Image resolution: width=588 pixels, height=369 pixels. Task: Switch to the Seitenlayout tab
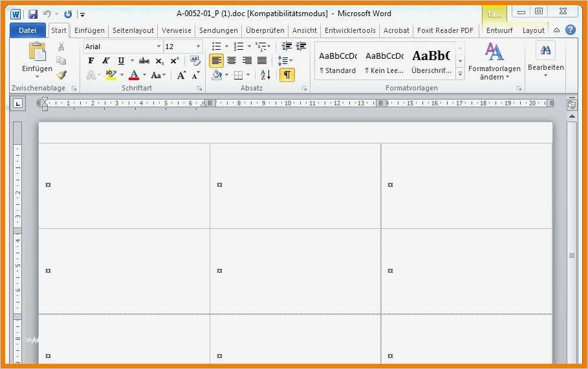(133, 30)
